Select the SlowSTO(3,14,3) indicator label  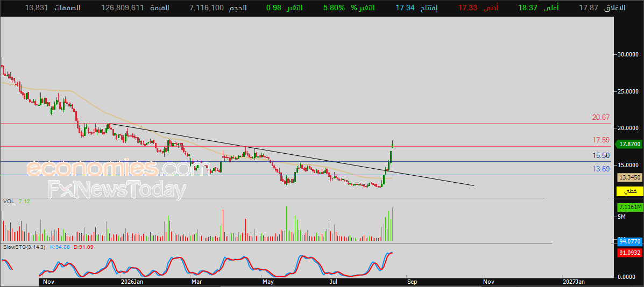[x=24, y=247]
